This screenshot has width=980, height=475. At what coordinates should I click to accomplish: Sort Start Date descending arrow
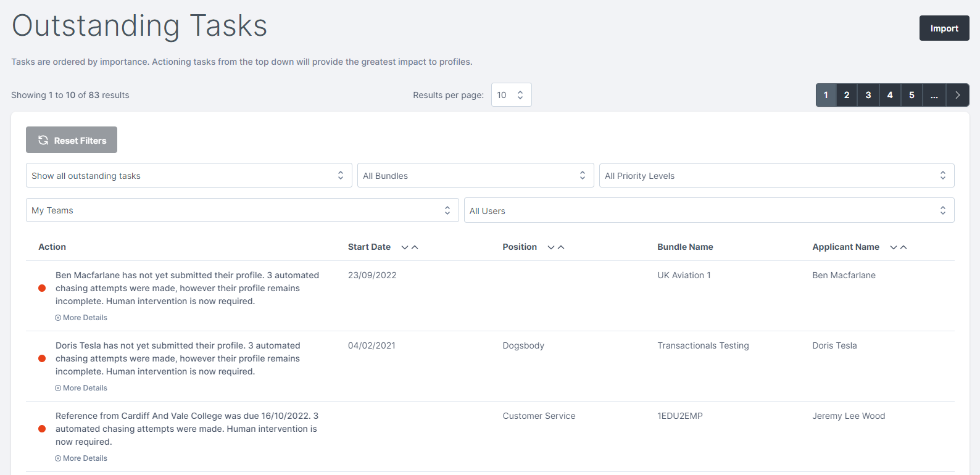[405, 247]
